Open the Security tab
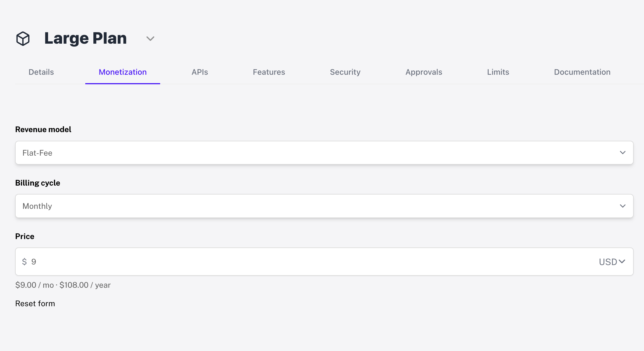Screen dimensions: 644x351 [345, 72]
